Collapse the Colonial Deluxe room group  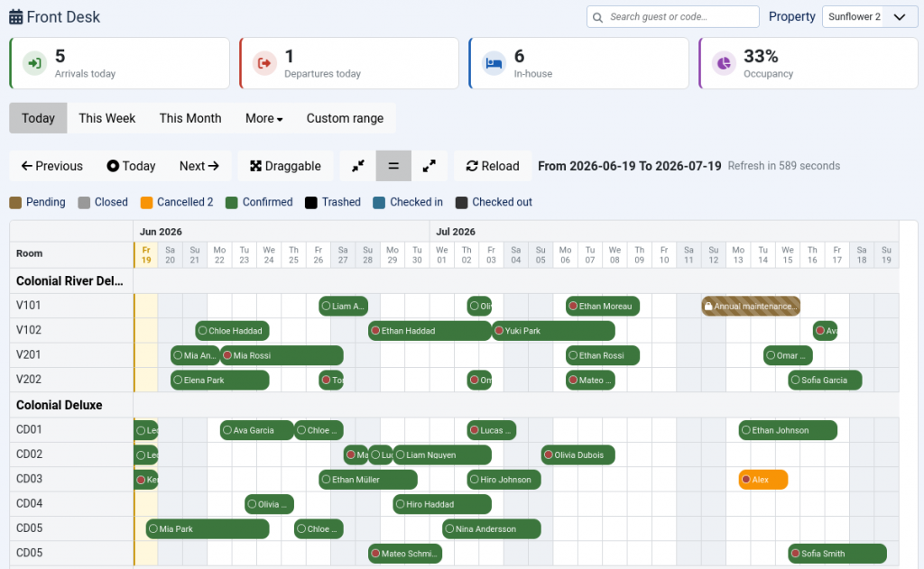(59, 405)
